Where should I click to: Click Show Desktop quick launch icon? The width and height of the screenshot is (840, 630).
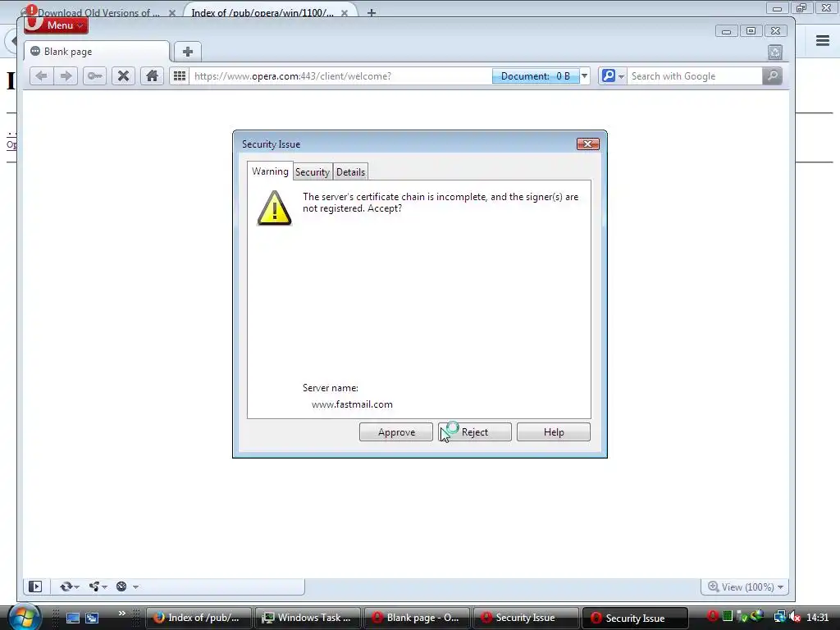(73, 619)
